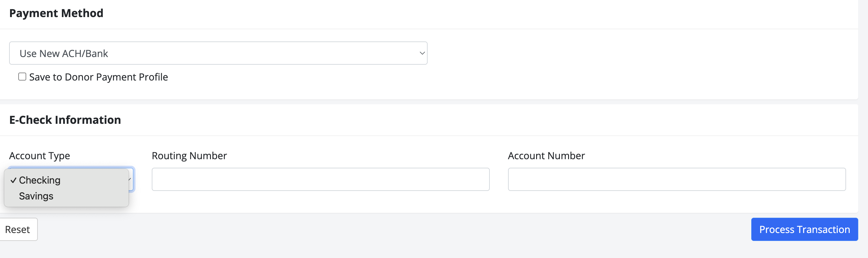Click the E-Check Information section heading

tap(65, 120)
